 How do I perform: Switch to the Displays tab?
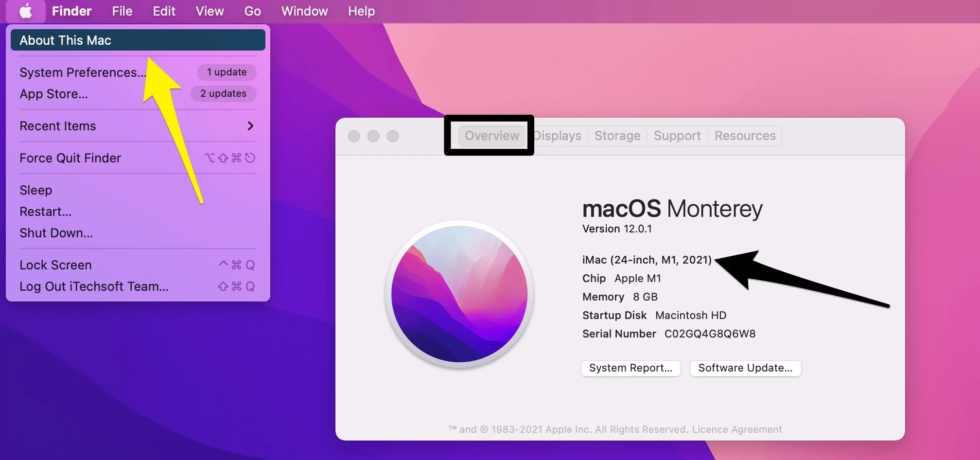557,136
